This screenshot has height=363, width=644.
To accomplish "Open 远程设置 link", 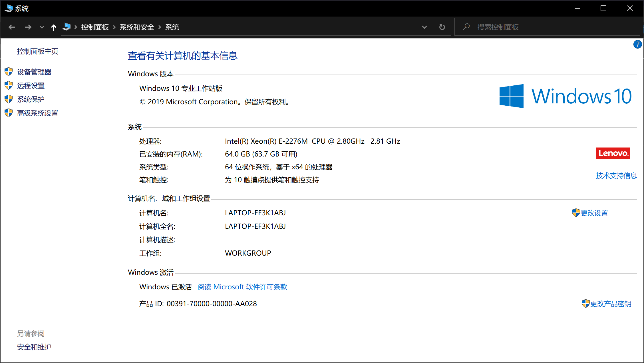I will tap(31, 86).
